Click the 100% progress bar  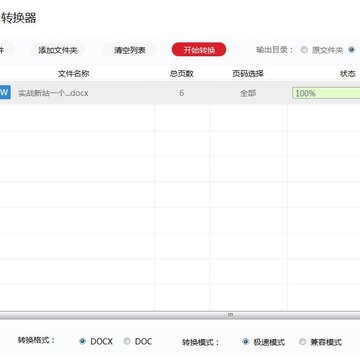click(326, 93)
